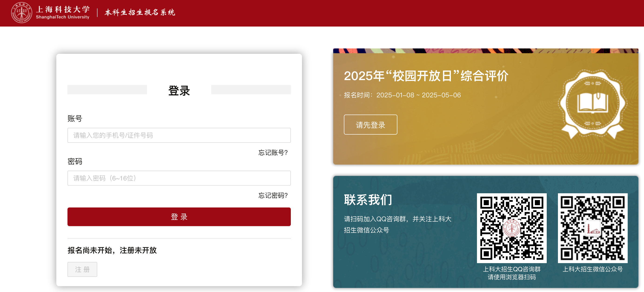The height and width of the screenshot is (292, 644).
Task: Click the 本科生招生报名系统 header title
Action: pyautogui.click(x=140, y=12)
